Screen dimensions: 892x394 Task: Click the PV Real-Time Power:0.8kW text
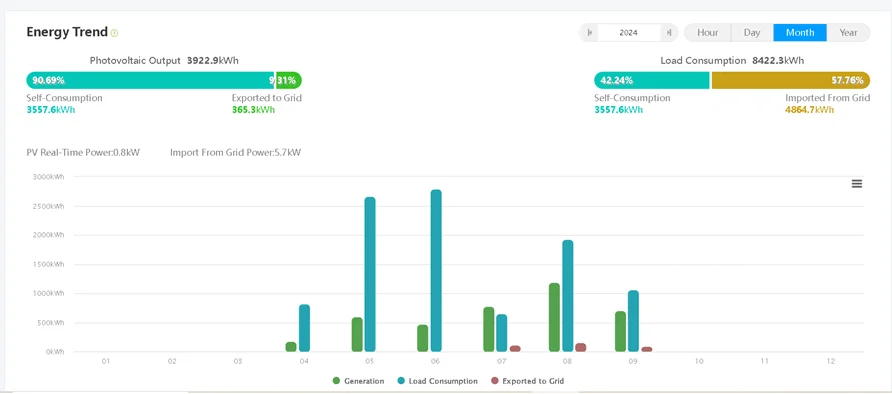pyautogui.click(x=83, y=152)
